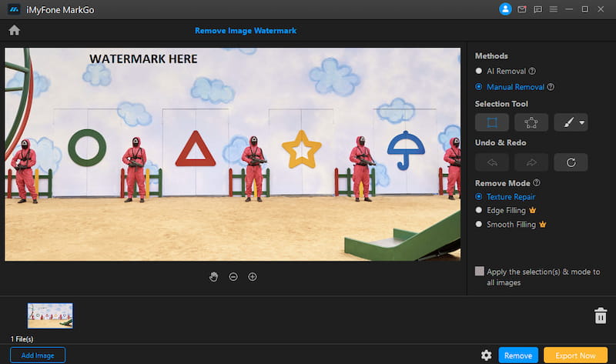This screenshot has width=616, height=364.
Task: Click the blue Remove button
Action: pyautogui.click(x=518, y=356)
